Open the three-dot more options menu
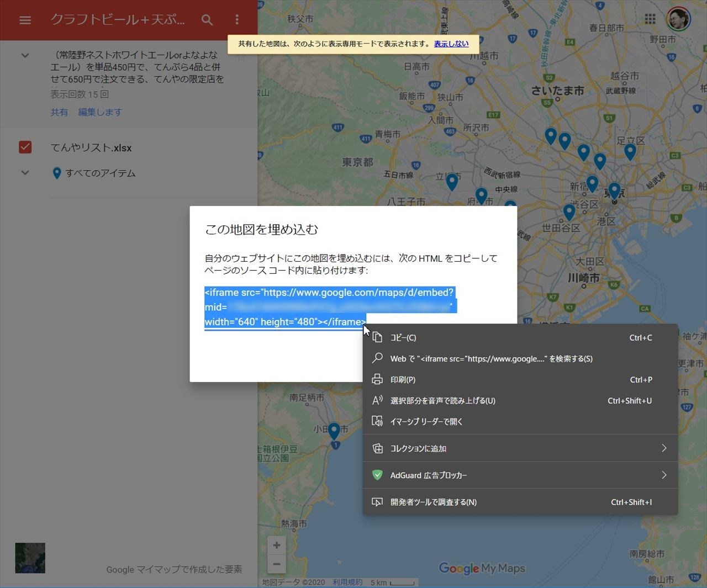This screenshot has width=707, height=588. coord(237,20)
